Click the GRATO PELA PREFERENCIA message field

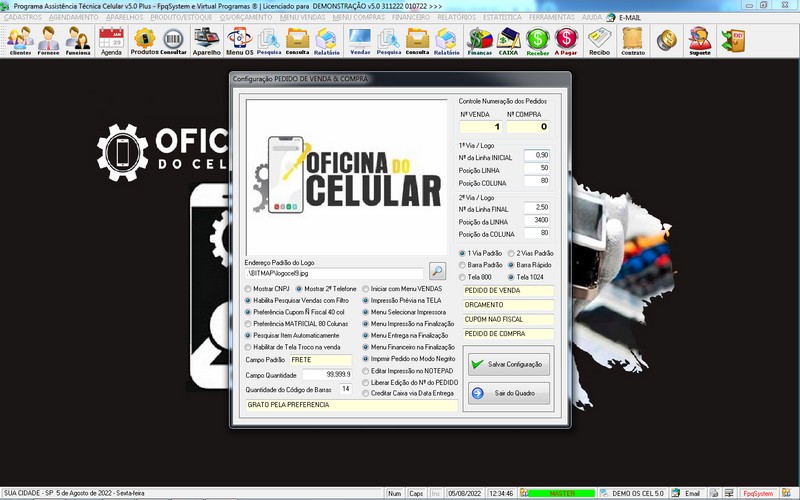352,405
